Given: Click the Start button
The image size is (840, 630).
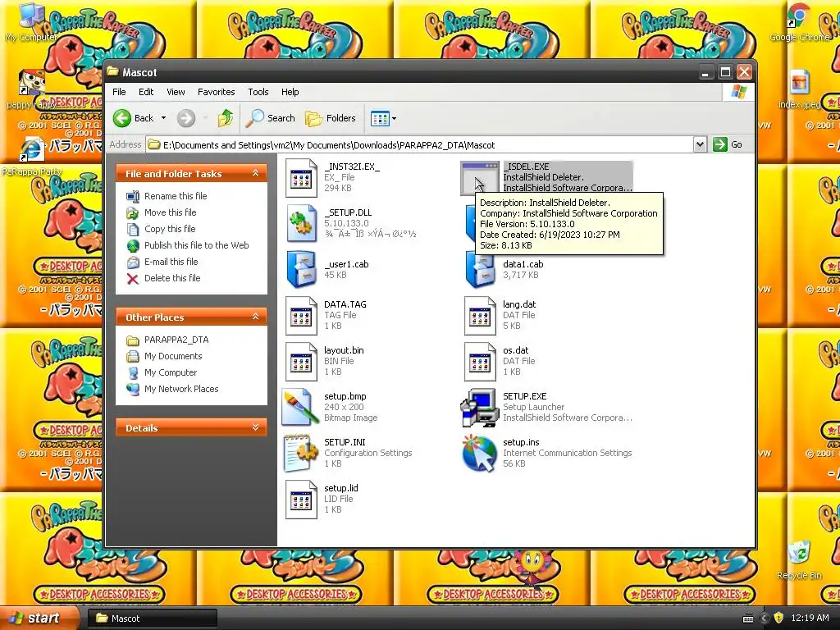Looking at the screenshot, I should pyautogui.click(x=39, y=618).
